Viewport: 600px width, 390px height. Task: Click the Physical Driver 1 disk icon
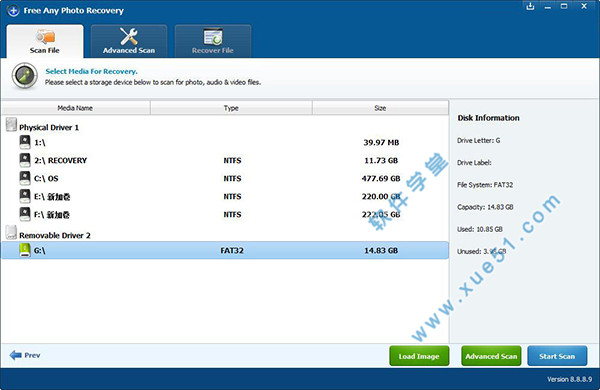pos(11,125)
